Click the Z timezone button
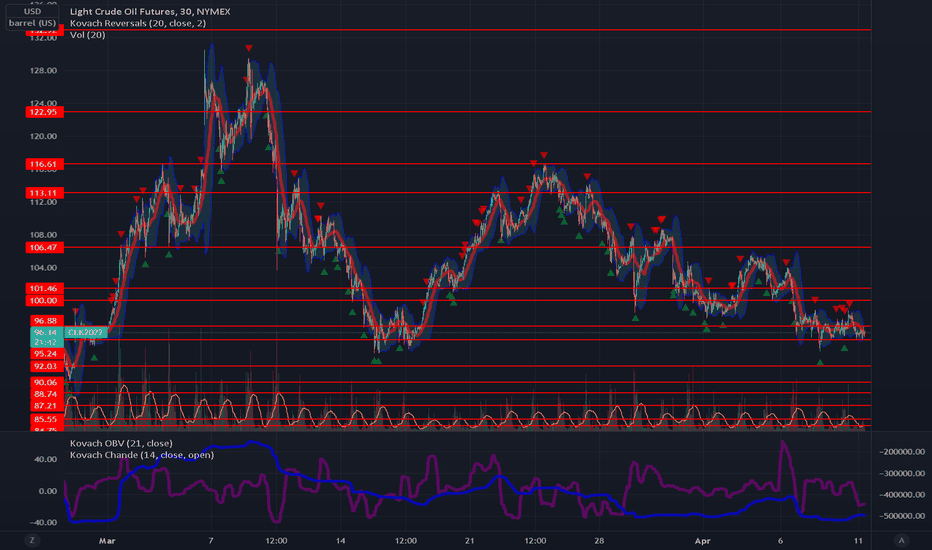 tap(32, 540)
